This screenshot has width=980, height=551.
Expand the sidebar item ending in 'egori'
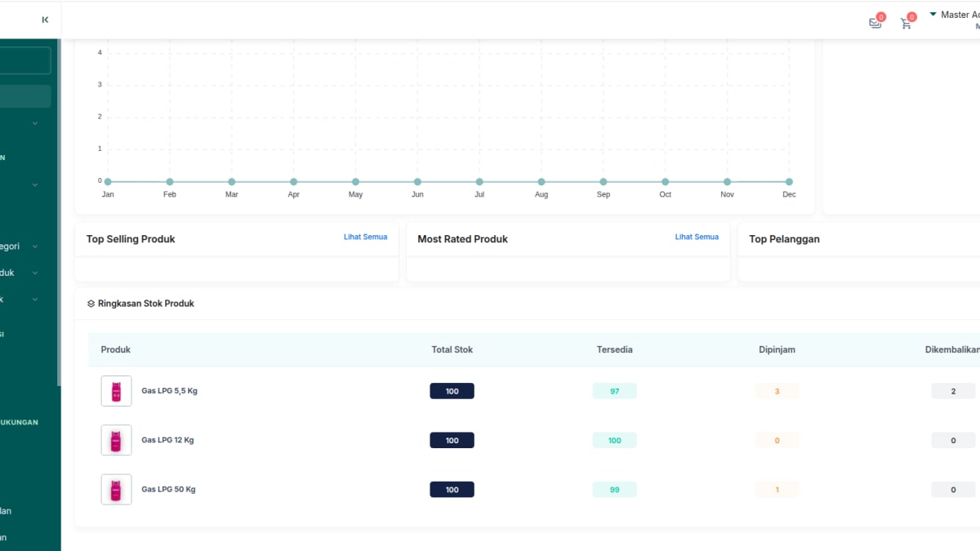34,247
